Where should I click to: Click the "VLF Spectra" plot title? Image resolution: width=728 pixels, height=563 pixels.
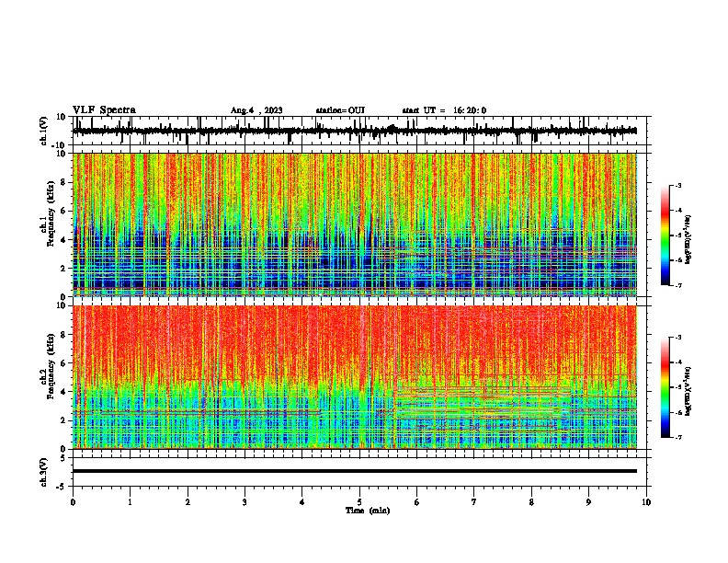[x=104, y=110]
